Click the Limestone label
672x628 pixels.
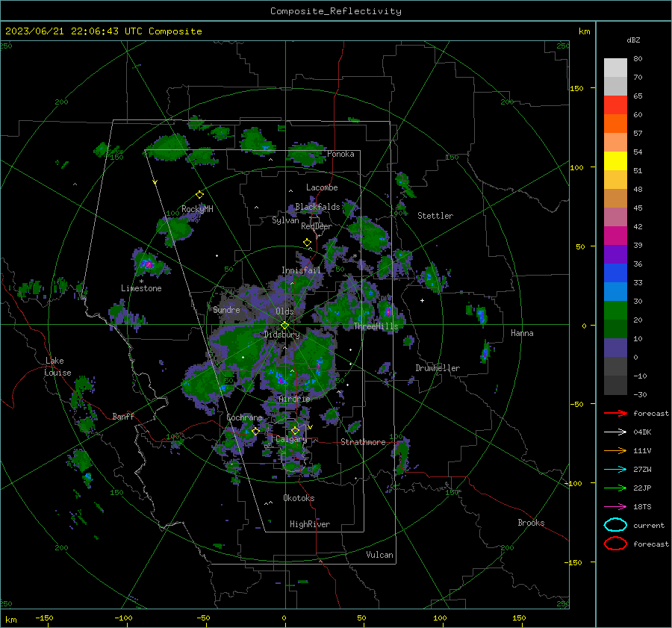tap(141, 288)
